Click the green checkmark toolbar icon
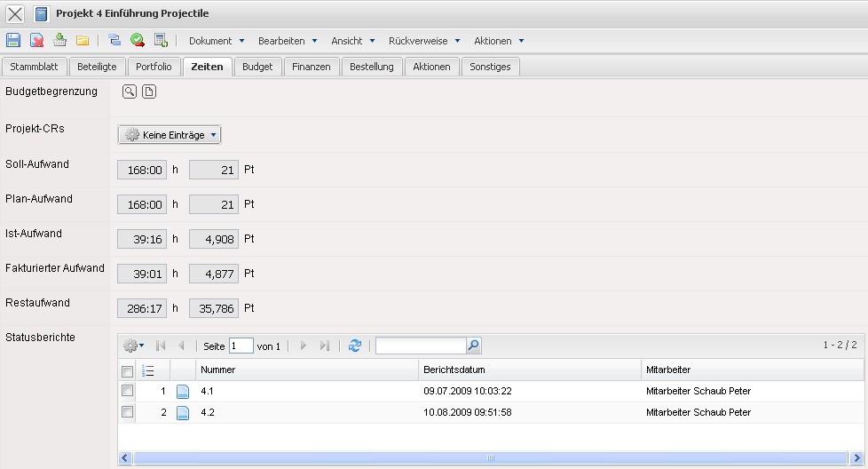The image size is (868, 469). pos(138,40)
